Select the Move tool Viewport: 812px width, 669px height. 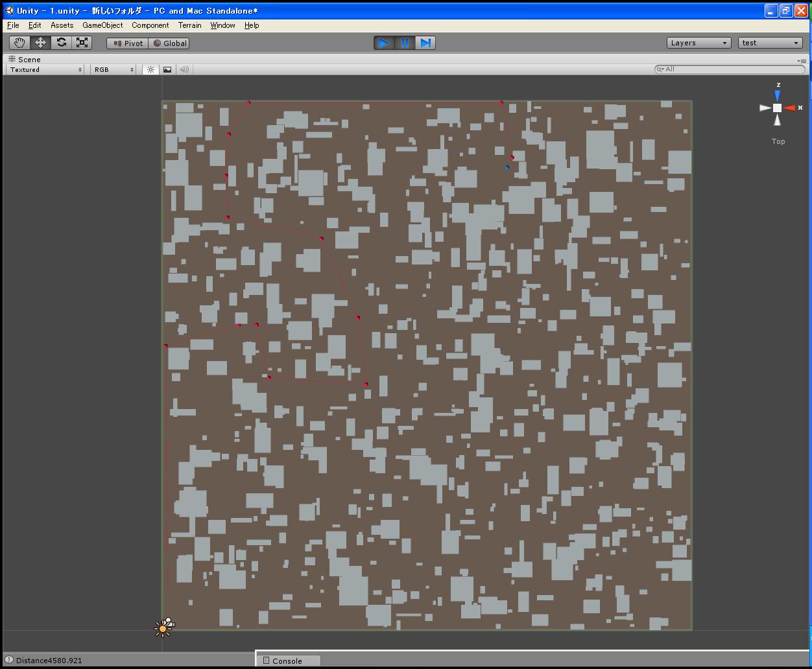(40, 43)
